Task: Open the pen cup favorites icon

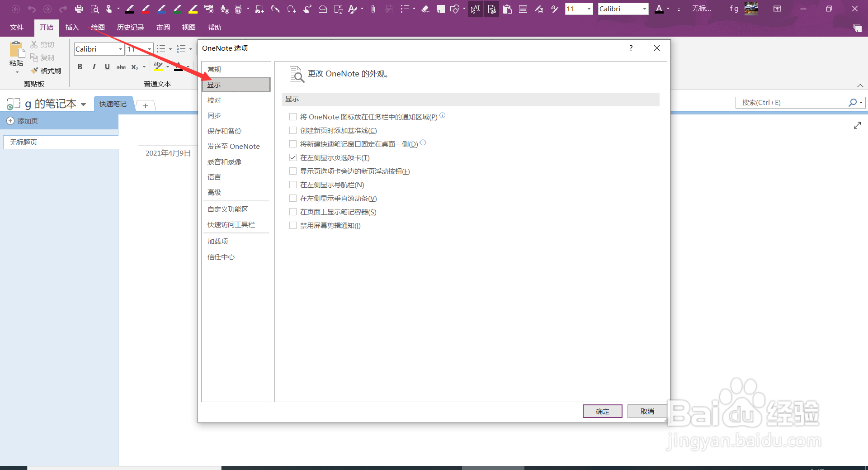Action: [238, 9]
